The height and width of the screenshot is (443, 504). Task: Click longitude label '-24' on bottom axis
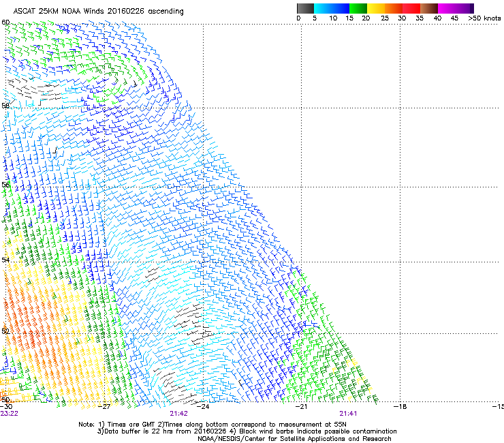203,407
